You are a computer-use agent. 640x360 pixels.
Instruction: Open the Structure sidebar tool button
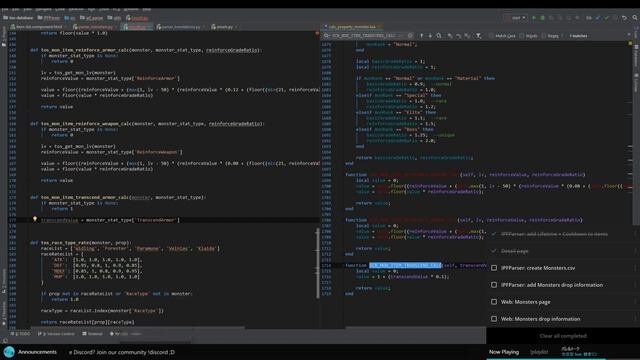click(x=4, y=282)
